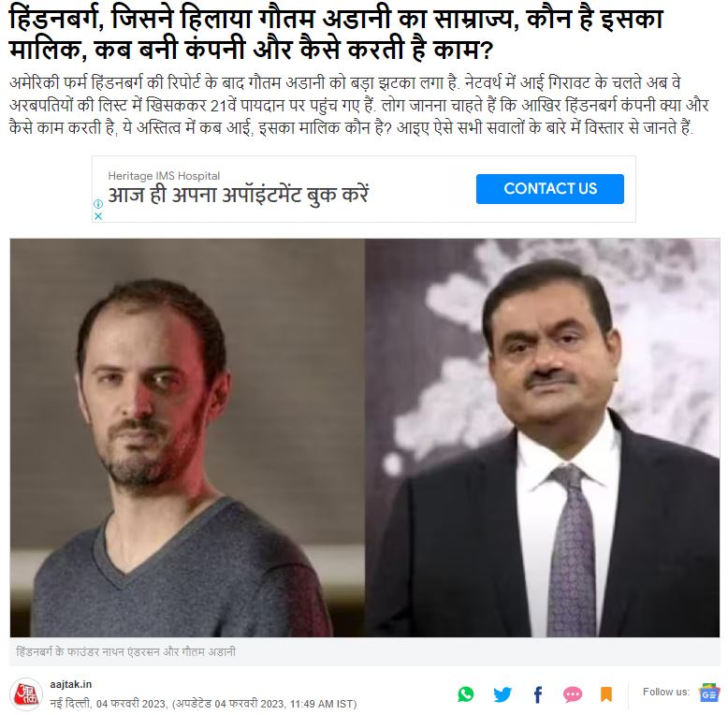This screenshot has width=728, height=715.
Task: Click the photo of the man in suit and tie
Action: click(543, 437)
